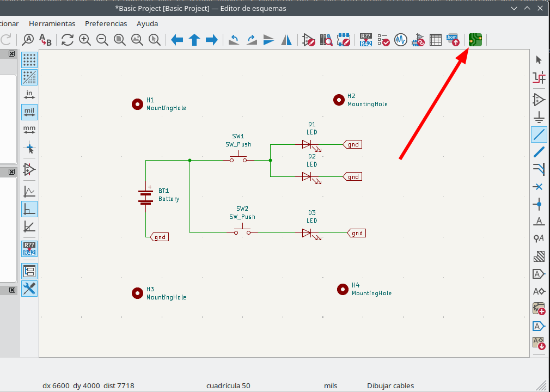Viewport: 550px width, 392px height.
Task: Open the Ayuda menu
Action: (x=147, y=23)
